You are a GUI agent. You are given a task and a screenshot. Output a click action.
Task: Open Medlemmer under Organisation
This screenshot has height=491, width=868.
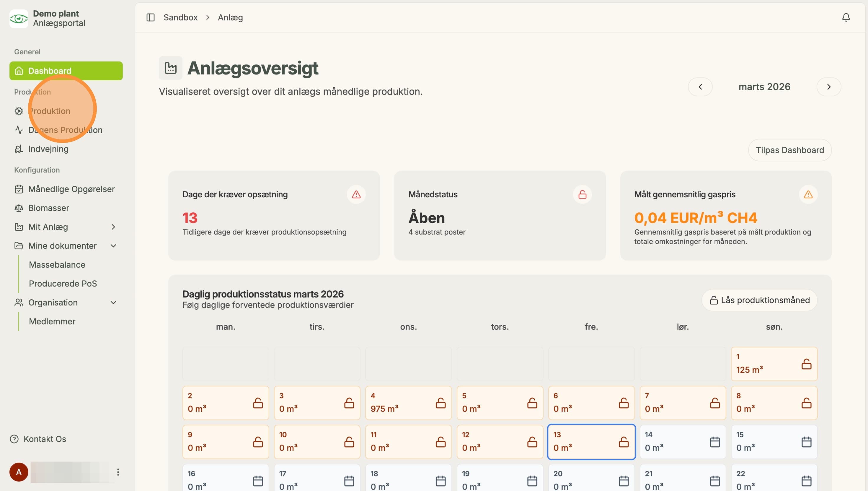coord(52,321)
